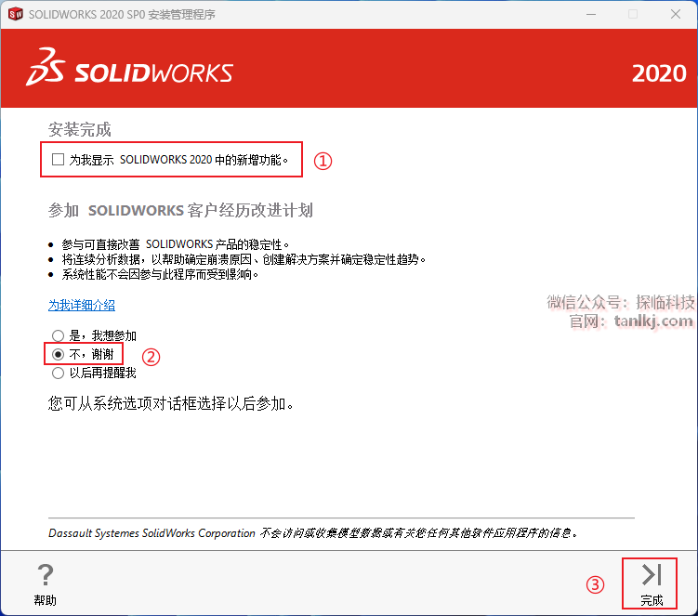Click the 完成 finish button
Viewport: 698px width, 616px height.
coord(651,584)
